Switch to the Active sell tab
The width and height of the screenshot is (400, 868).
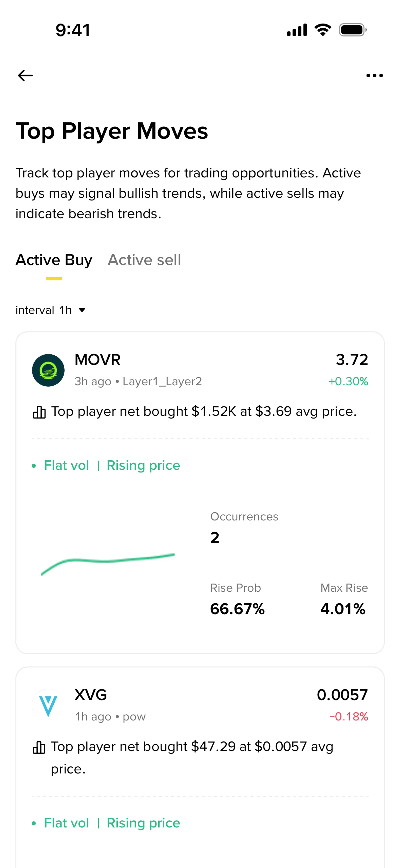[144, 260]
